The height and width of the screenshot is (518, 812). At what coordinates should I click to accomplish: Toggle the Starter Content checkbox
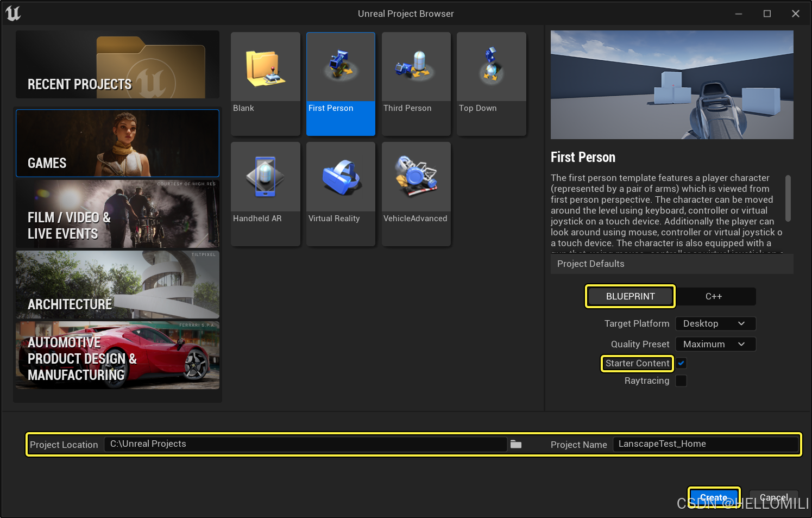click(x=681, y=363)
